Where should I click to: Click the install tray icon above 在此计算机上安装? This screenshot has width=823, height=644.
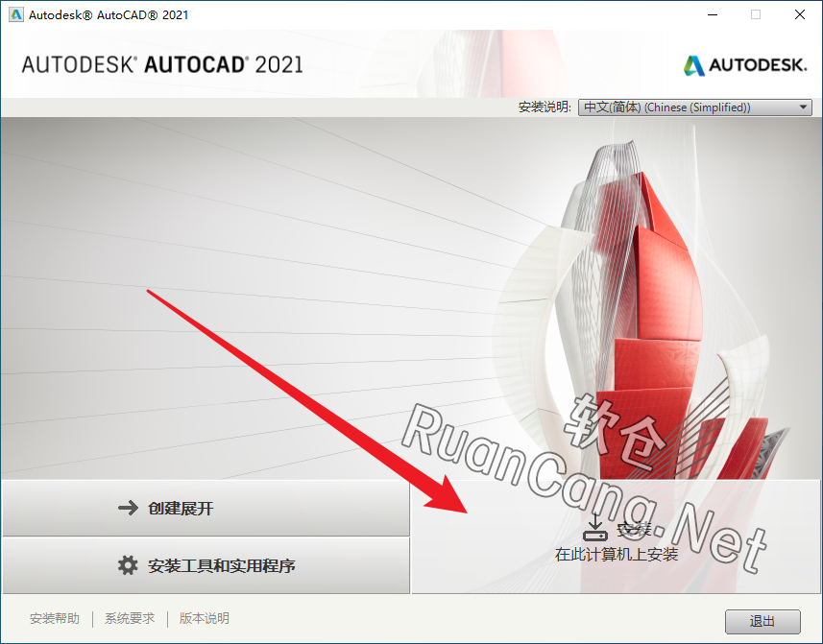tap(596, 527)
